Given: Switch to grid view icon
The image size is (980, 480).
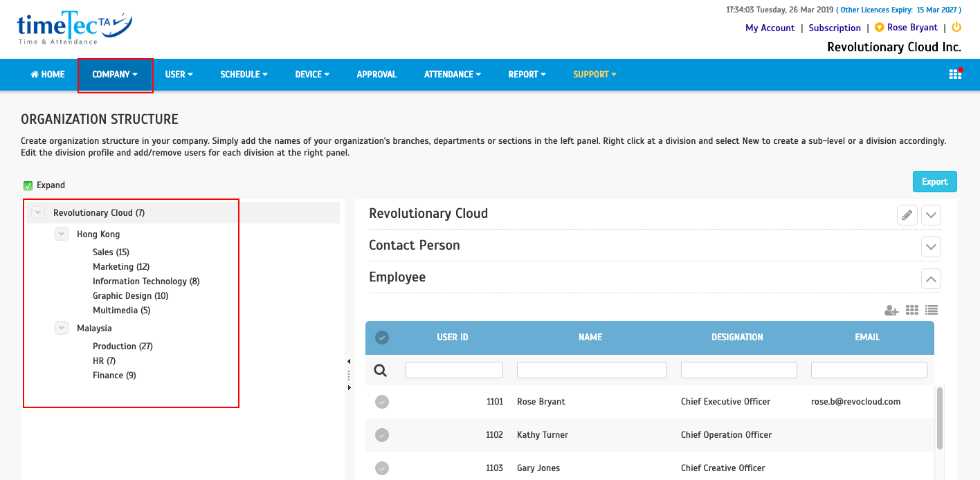Looking at the screenshot, I should 912,311.
